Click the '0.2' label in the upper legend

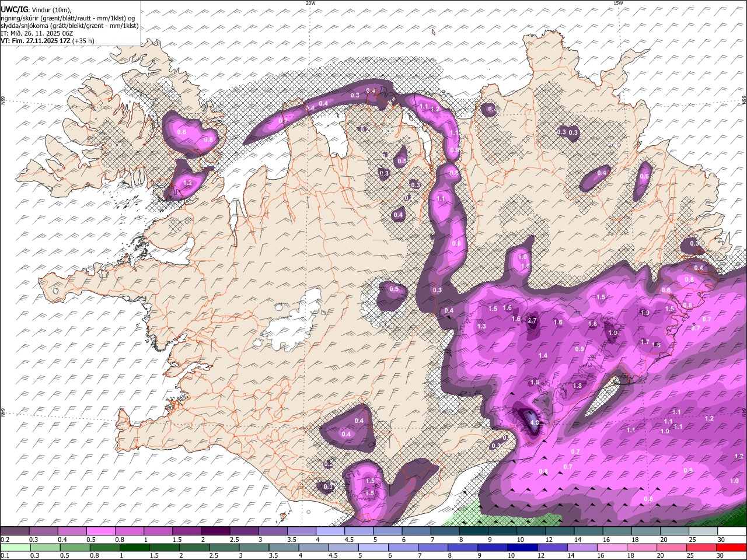pos(5,540)
